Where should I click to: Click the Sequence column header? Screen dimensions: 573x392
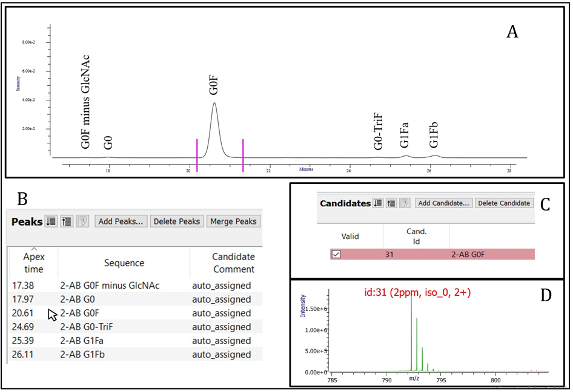[x=124, y=263]
